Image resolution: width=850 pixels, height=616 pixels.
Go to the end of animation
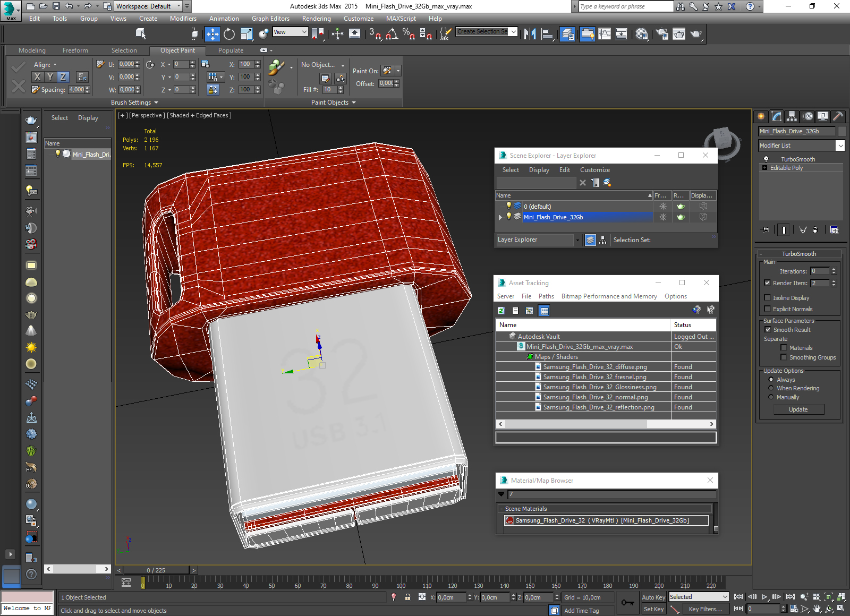(x=790, y=597)
